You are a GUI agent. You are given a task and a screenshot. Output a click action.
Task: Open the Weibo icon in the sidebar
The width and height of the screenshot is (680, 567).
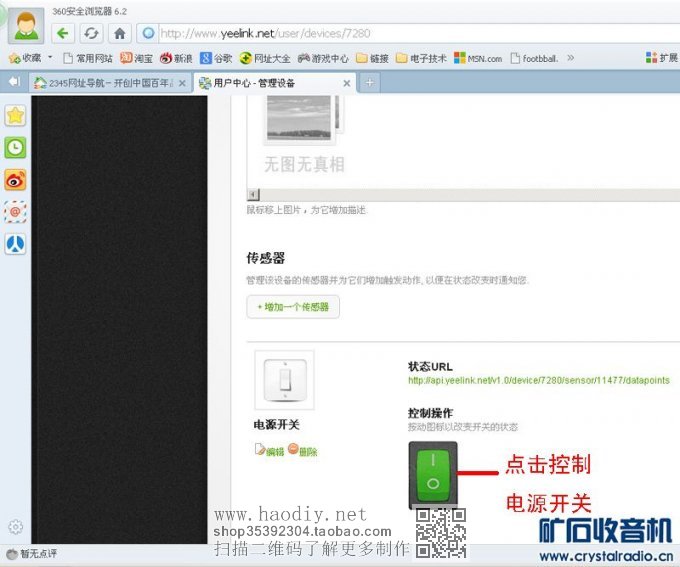(x=16, y=179)
